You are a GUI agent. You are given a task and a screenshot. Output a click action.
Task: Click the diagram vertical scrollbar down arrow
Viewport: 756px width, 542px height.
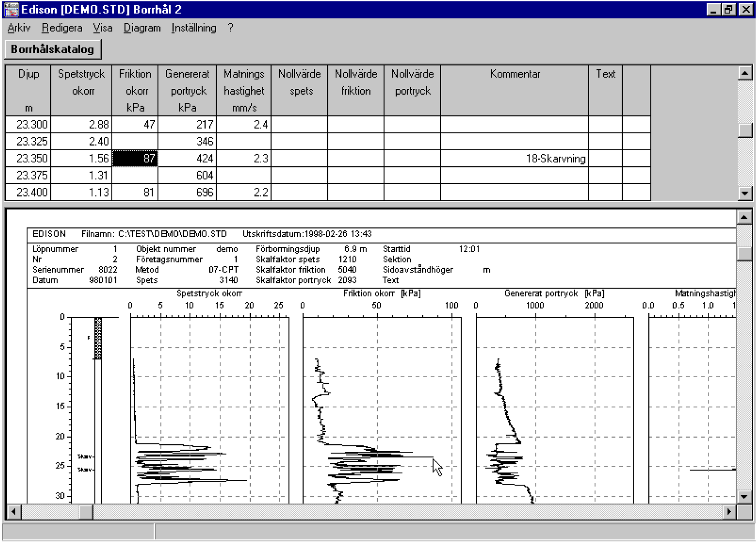coord(744,497)
